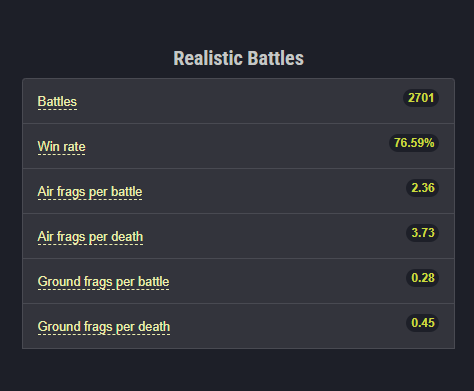474x391 pixels.
Task: Click the 0.45 value badge
Action: [423, 323]
